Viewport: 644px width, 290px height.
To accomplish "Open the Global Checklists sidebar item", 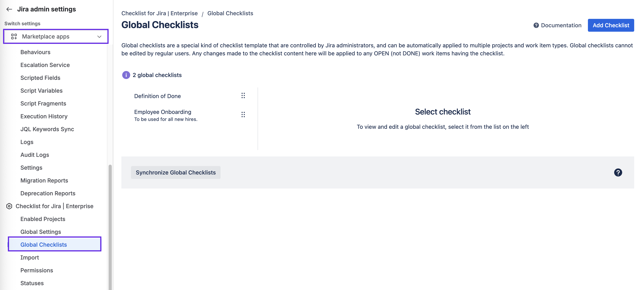I will (44, 244).
